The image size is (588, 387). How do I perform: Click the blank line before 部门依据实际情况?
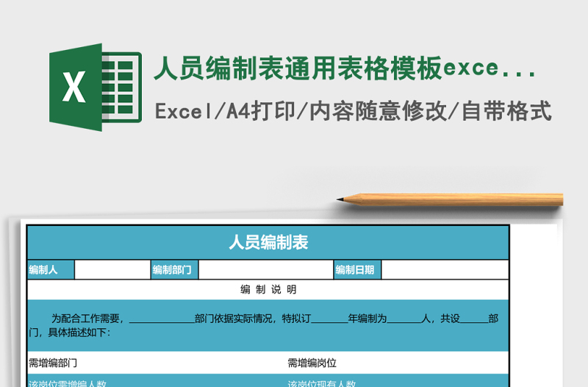coord(161,319)
